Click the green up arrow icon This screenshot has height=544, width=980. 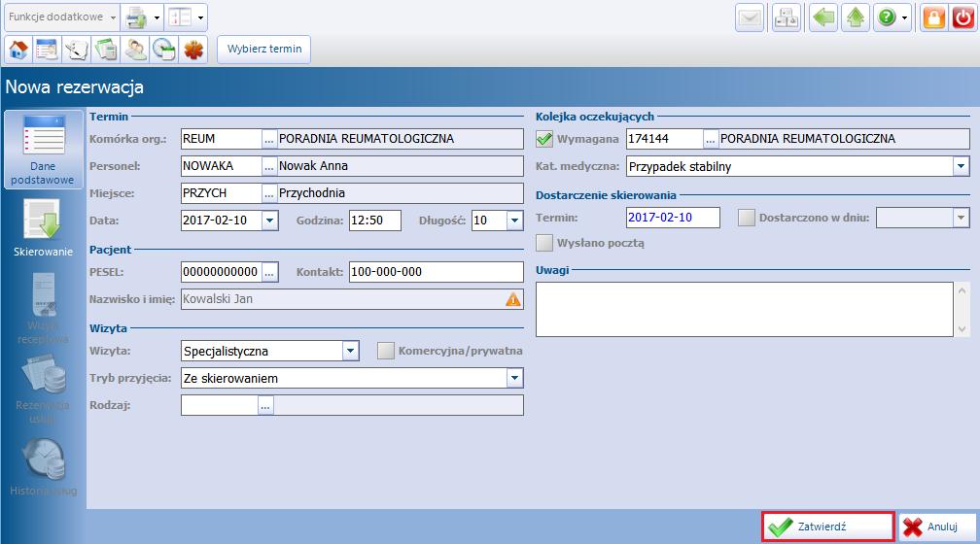(x=855, y=17)
